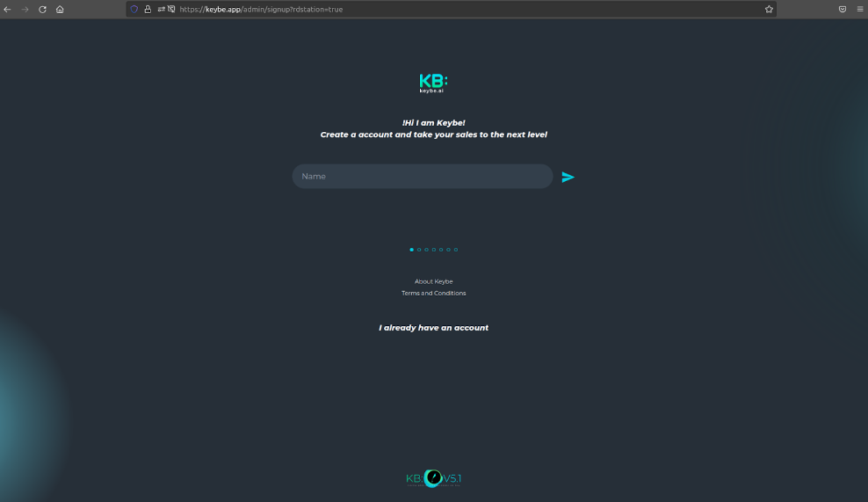Open the About Keybe link
Screen dimensions: 868x502
pyautogui.click(x=433, y=281)
